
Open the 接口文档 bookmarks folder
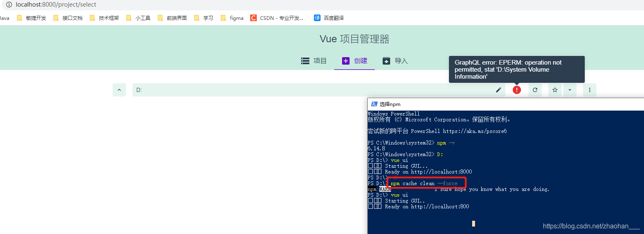pos(68,18)
